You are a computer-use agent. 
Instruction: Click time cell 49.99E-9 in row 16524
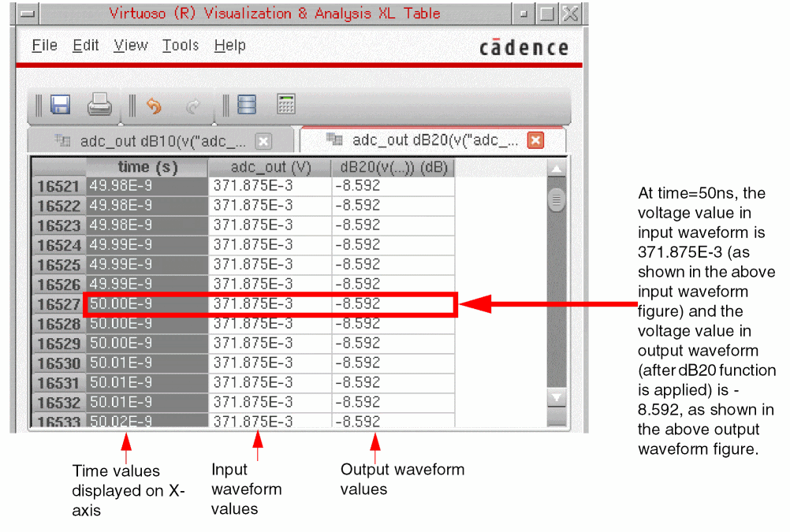[x=147, y=245]
